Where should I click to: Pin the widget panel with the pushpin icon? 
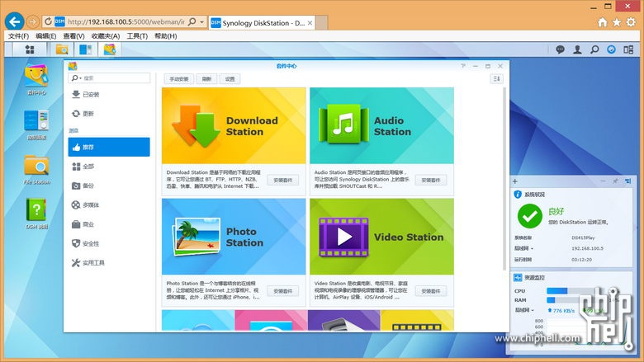coord(615,181)
